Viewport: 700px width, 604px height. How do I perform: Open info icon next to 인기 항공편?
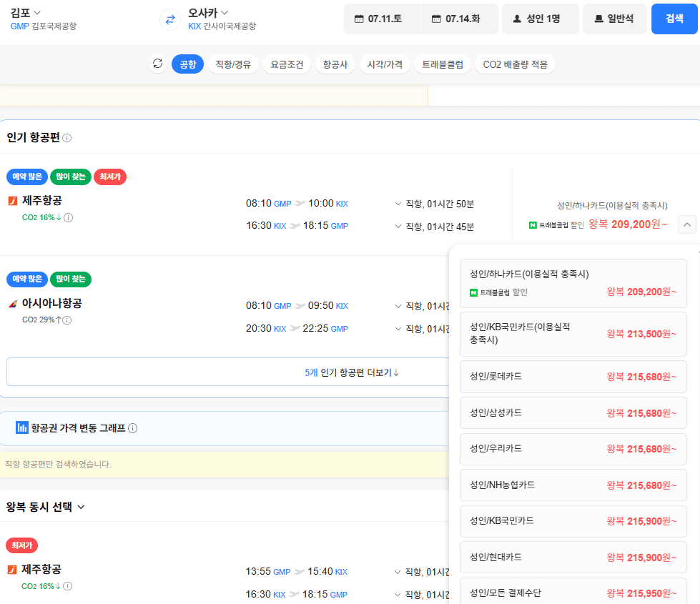pos(67,138)
